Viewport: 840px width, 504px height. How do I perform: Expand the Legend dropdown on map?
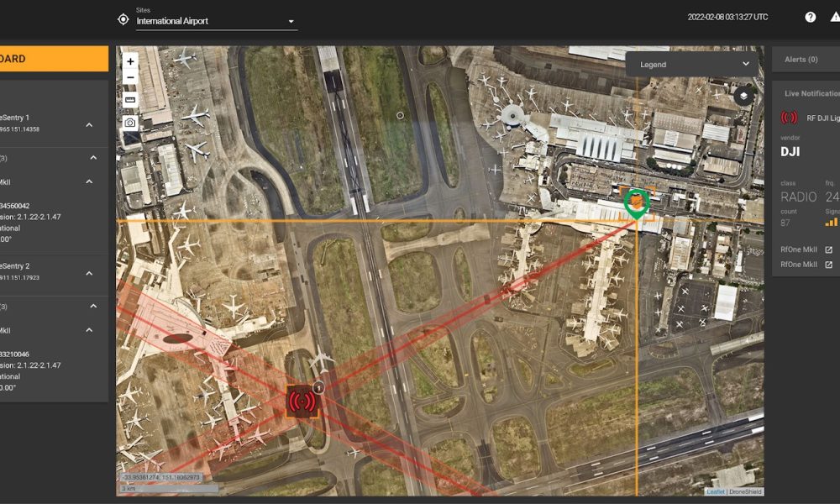(x=691, y=65)
